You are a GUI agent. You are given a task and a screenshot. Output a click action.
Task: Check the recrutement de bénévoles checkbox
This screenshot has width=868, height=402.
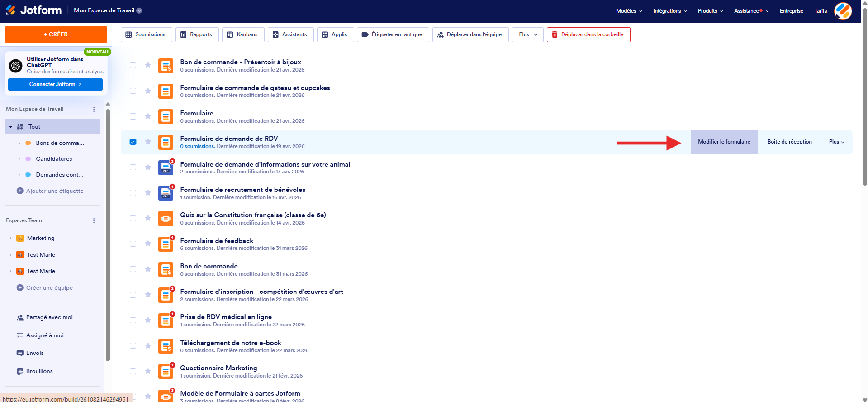(x=133, y=193)
